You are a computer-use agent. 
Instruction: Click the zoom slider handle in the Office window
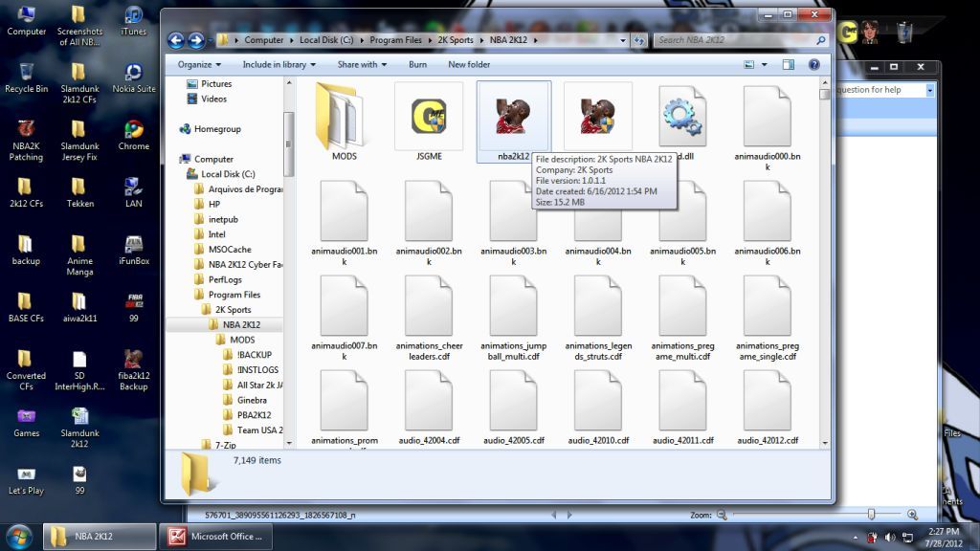coord(871,514)
